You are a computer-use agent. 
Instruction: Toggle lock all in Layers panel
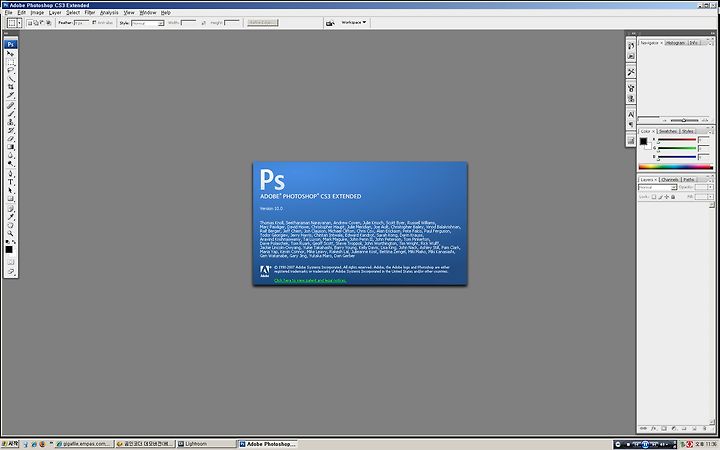673,197
